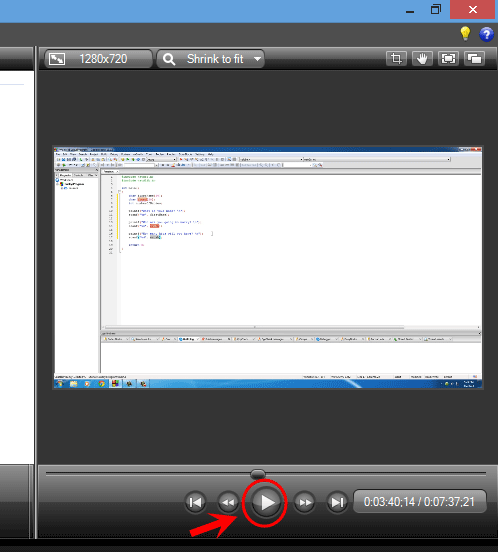Close the application window
This screenshot has width=498, height=552.
[473, 10]
